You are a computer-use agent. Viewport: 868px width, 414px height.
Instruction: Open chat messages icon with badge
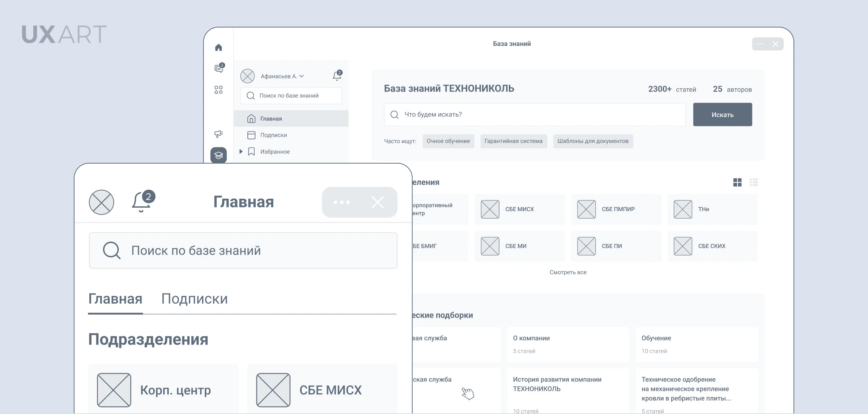pos(219,68)
